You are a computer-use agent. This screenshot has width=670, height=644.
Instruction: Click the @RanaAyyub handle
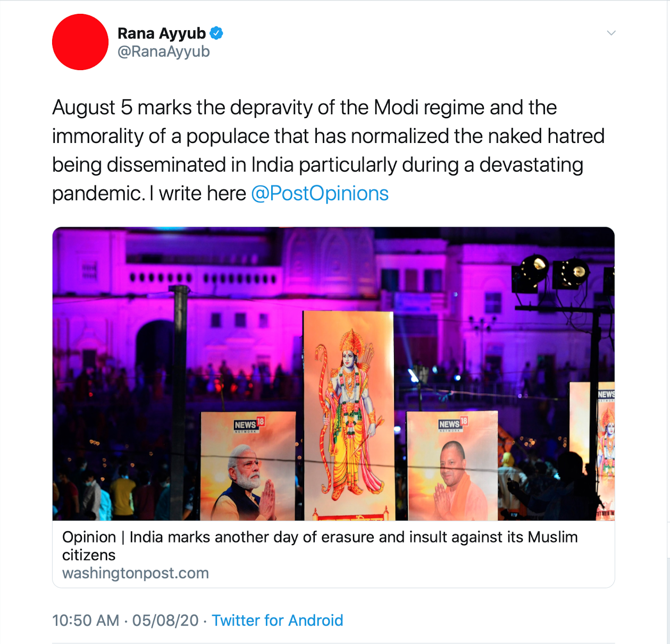coord(163,52)
